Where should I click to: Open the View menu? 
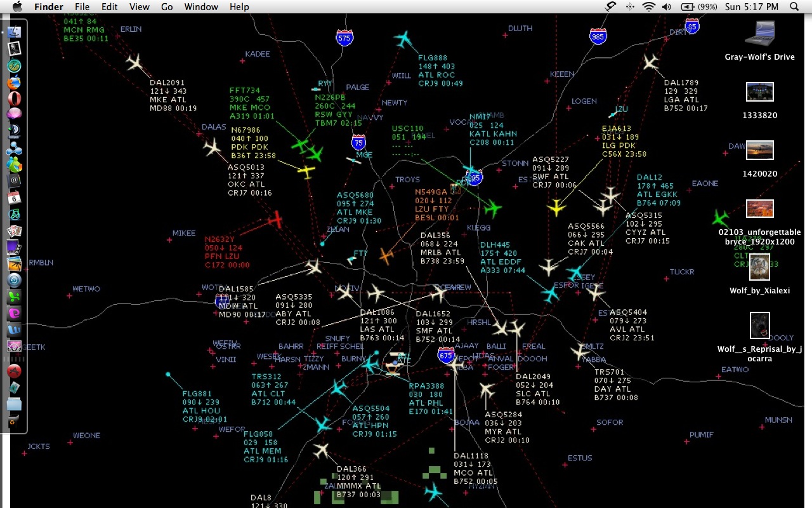pyautogui.click(x=140, y=7)
